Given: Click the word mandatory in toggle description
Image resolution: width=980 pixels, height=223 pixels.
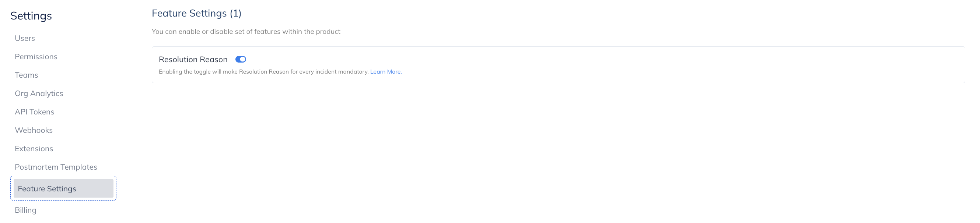Looking at the screenshot, I should click(x=354, y=72).
